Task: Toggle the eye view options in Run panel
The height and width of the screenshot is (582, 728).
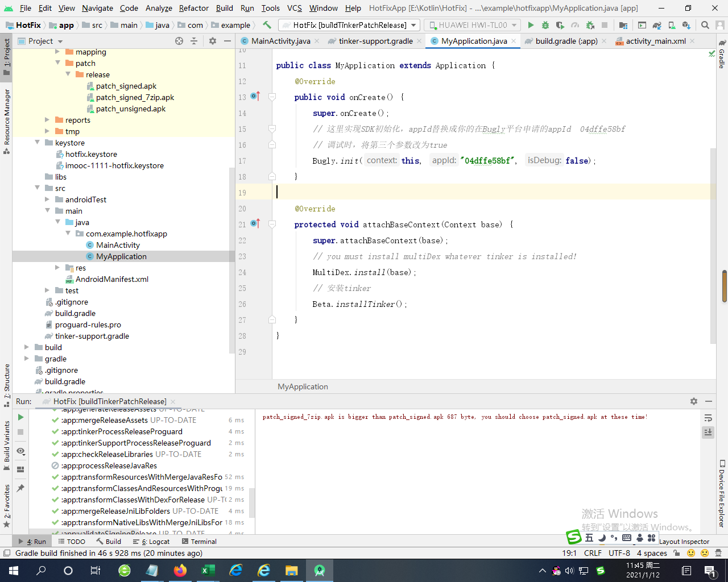Action: tap(20, 451)
